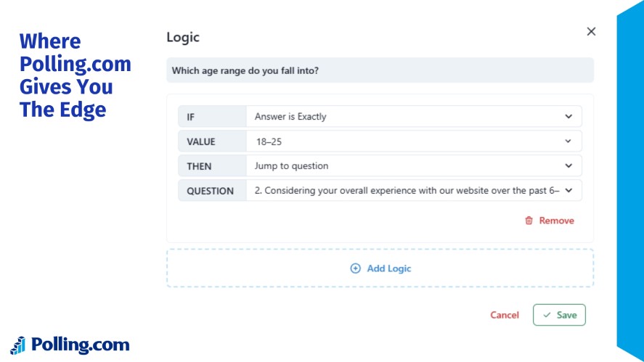Viewport: 644px width, 362px height.
Task: Click the IF label
Action: (190, 117)
